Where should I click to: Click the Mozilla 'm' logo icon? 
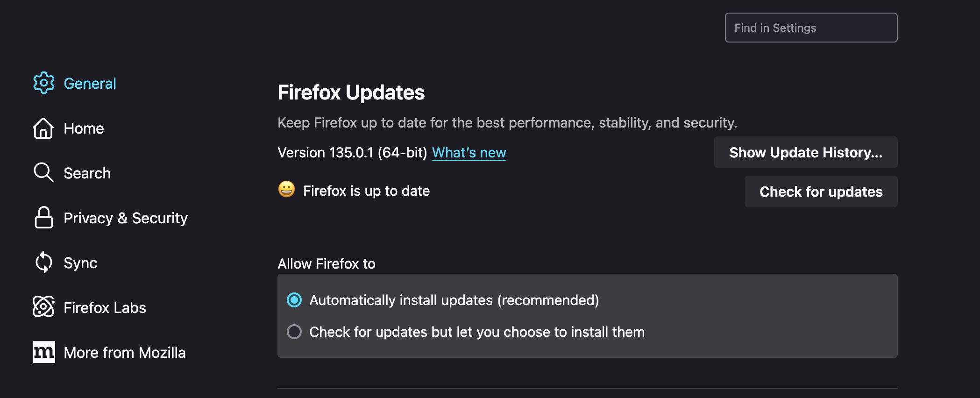[43, 352]
